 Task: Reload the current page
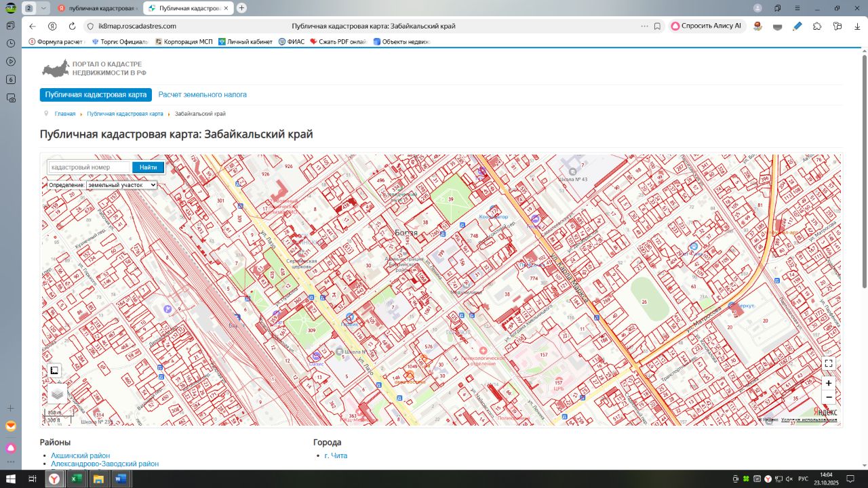click(x=72, y=26)
